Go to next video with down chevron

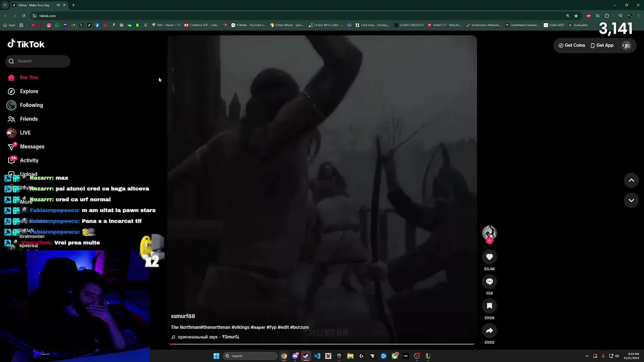[631, 200]
